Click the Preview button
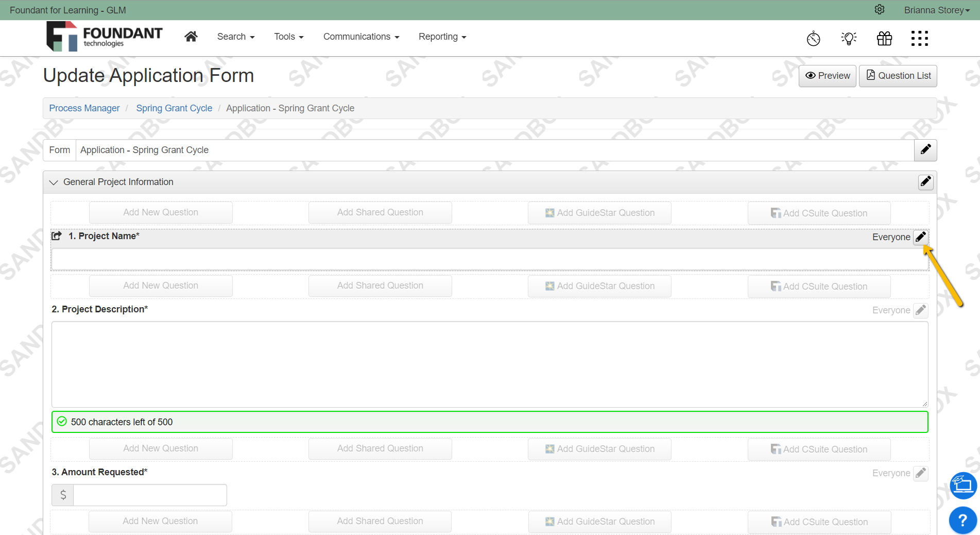Image resolution: width=980 pixels, height=535 pixels. 828,76
